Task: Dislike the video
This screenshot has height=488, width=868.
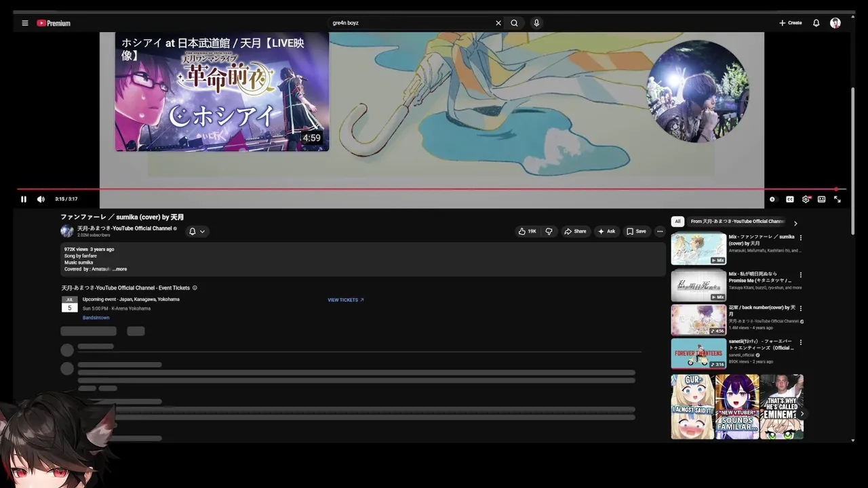Action: pos(549,231)
